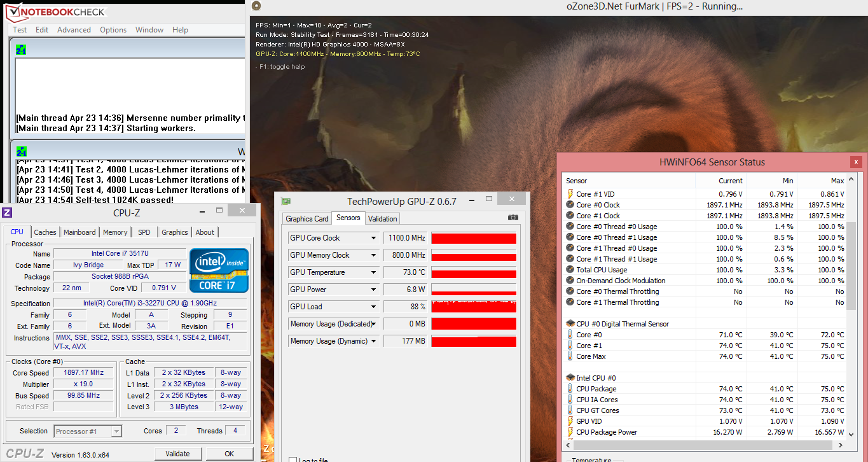Open the GPU Load sensor dropdown
This screenshot has height=462, width=868.
tap(374, 307)
